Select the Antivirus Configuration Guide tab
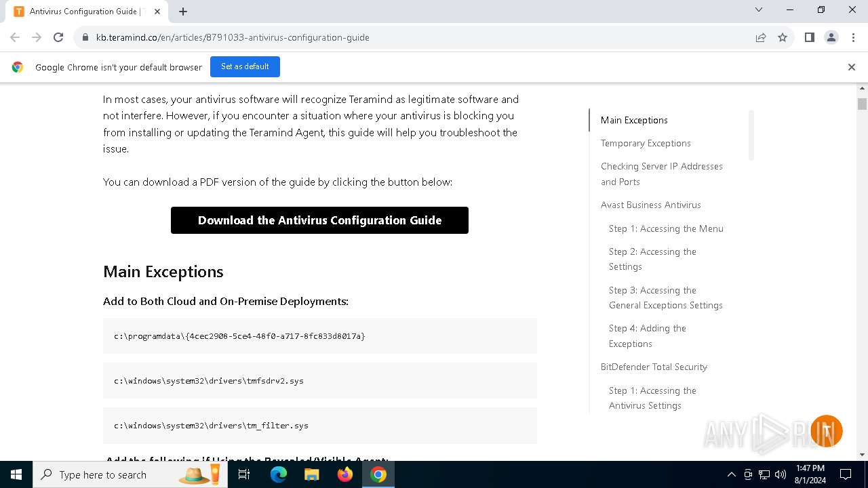This screenshot has height=488, width=868. (x=87, y=12)
